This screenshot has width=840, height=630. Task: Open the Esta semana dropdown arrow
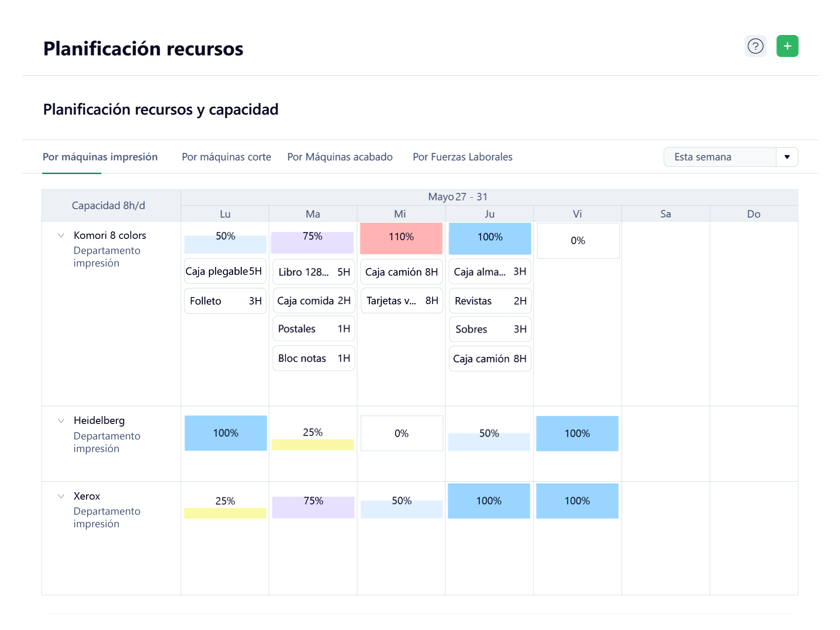(787, 157)
